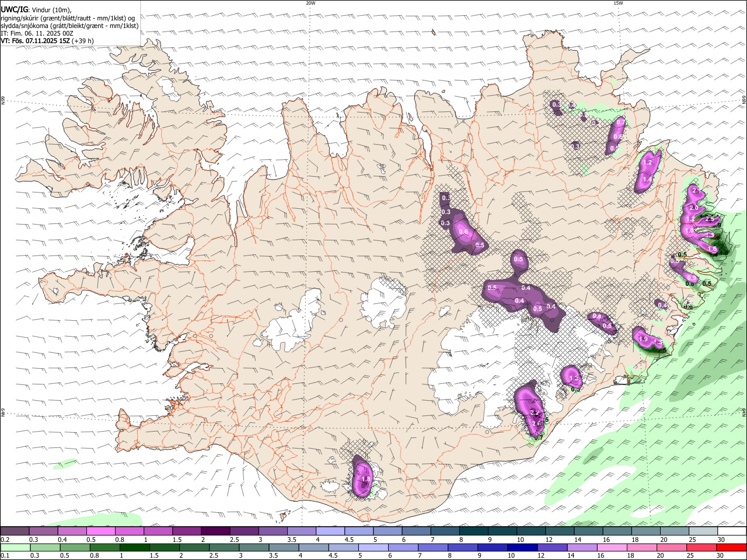
Task: Click the '1.0' value in the east fjords
Action: click(x=689, y=230)
